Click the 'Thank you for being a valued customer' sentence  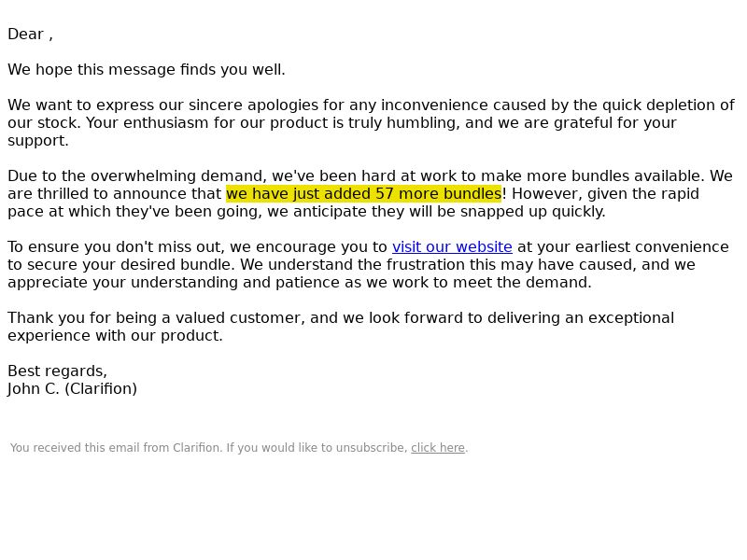(x=156, y=318)
